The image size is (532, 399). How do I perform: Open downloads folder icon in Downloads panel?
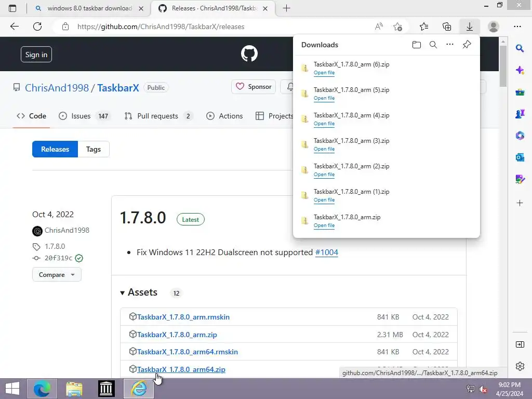coord(416,45)
